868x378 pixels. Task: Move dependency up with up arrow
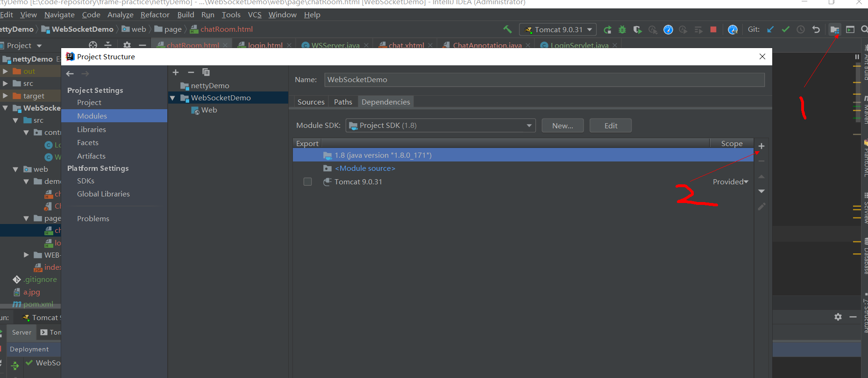[x=761, y=176]
